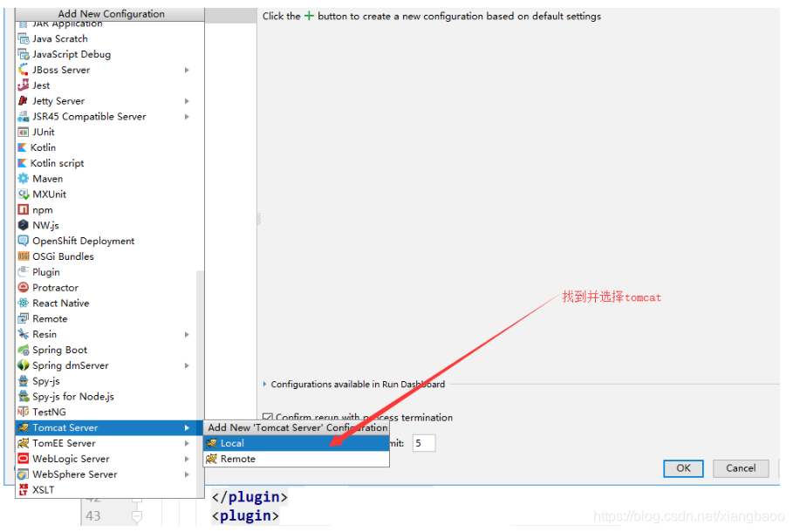Click the Add New Configuration header
Image resolution: width=793 pixels, height=532 pixels.
click(x=112, y=14)
